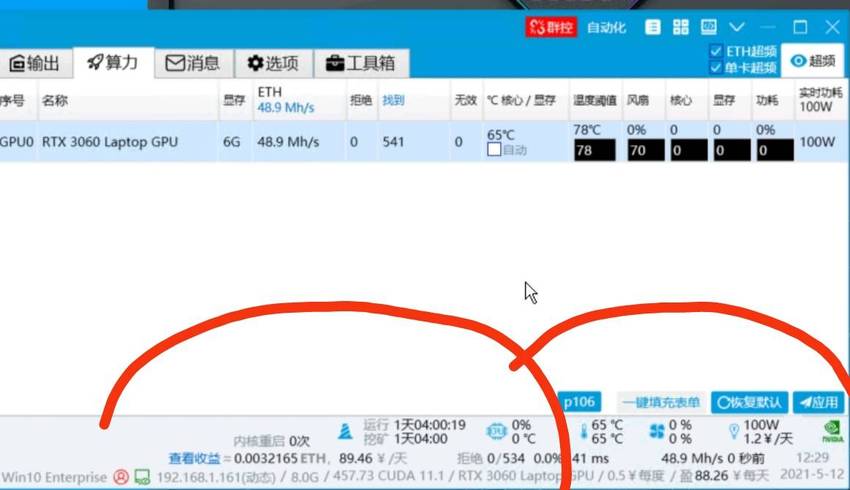Sort by the 找到 column header
Image resolution: width=850 pixels, height=490 pixels.
[394, 100]
